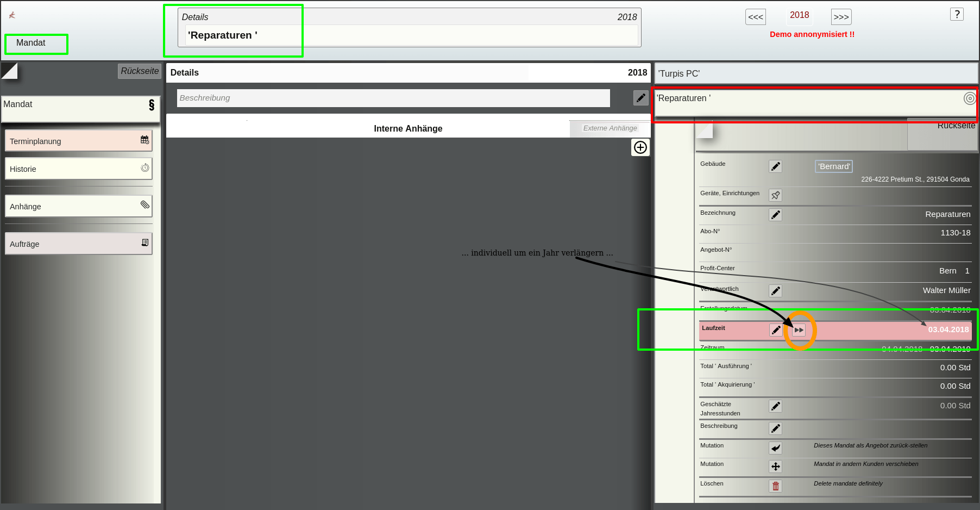
Task: Open help with the question mark button
Action: coord(957,15)
